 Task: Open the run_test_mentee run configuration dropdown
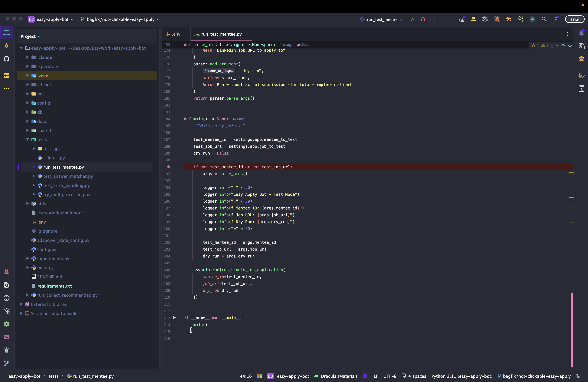click(382, 19)
